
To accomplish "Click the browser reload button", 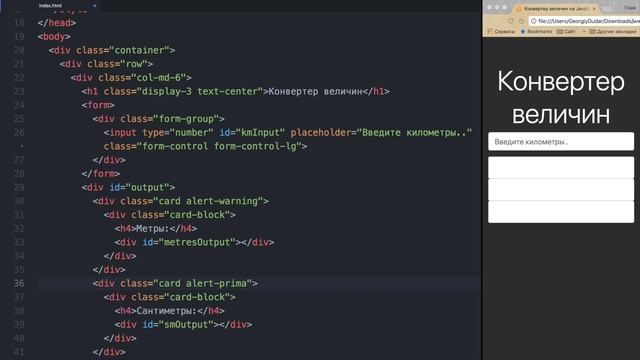I will point(511,21).
